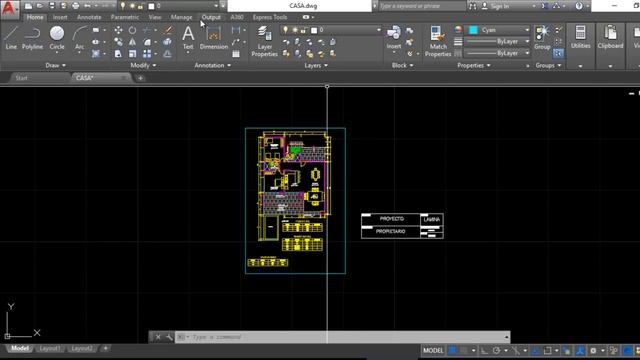Click the Stretch tool icon
640x360 pixels.
tap(118, 54)
